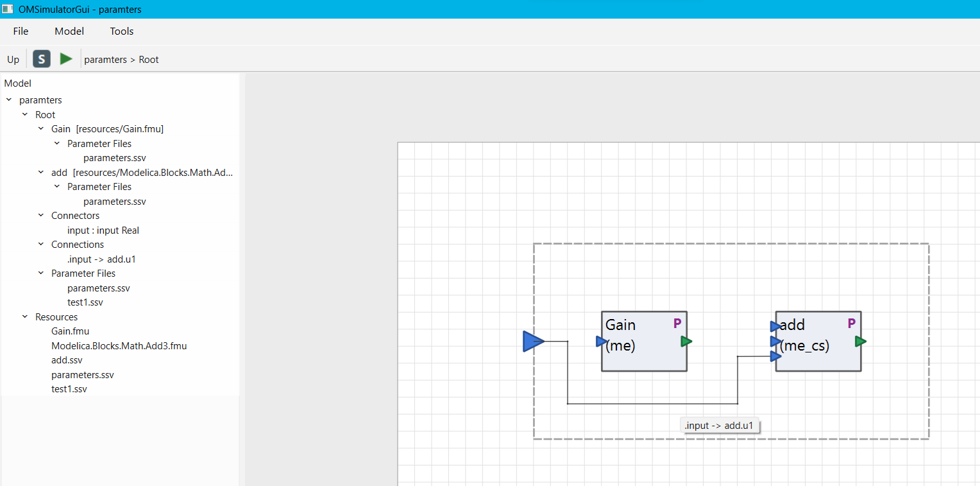Collapse the Resources tree section
The image size is (980, 486).
[25, 317]
